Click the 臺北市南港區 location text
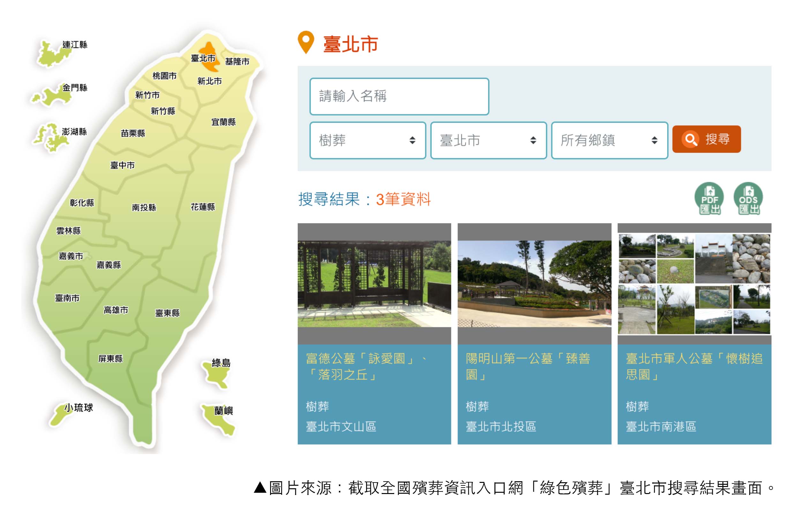The height and width of the screenshot is (532, 798). (x=661, y=426)
